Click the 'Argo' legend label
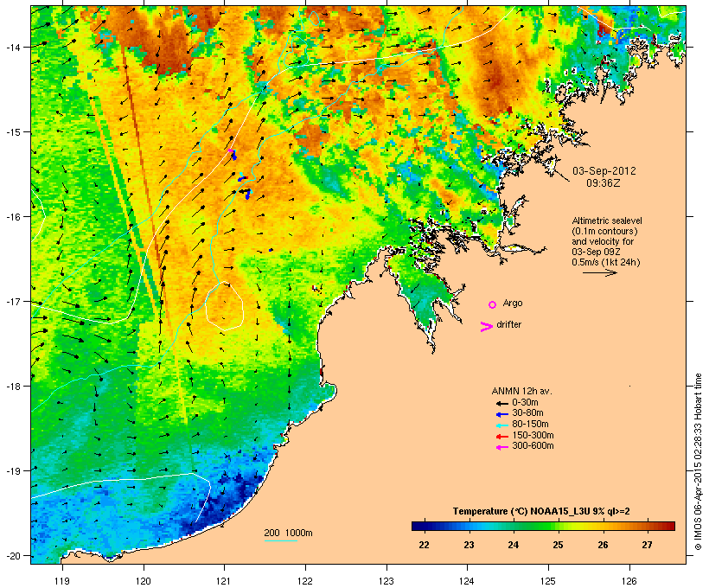709x588 pixels. click(x=513, y=304)
